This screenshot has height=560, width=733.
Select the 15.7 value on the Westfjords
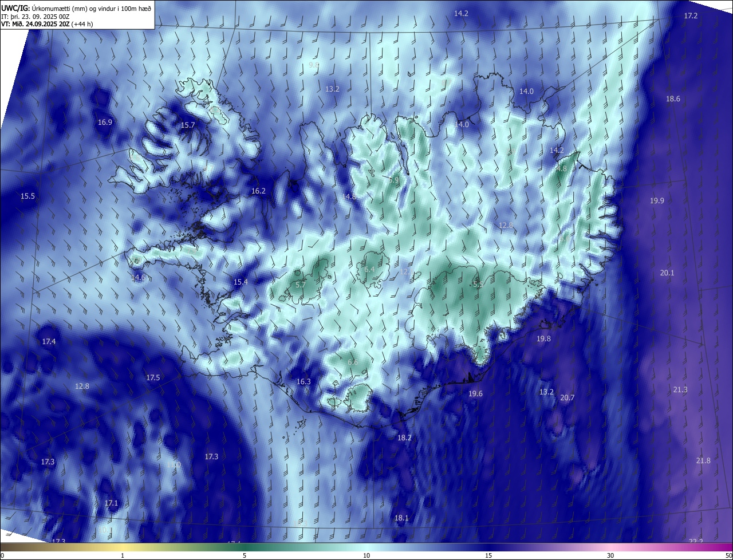(x=188, y=125)
